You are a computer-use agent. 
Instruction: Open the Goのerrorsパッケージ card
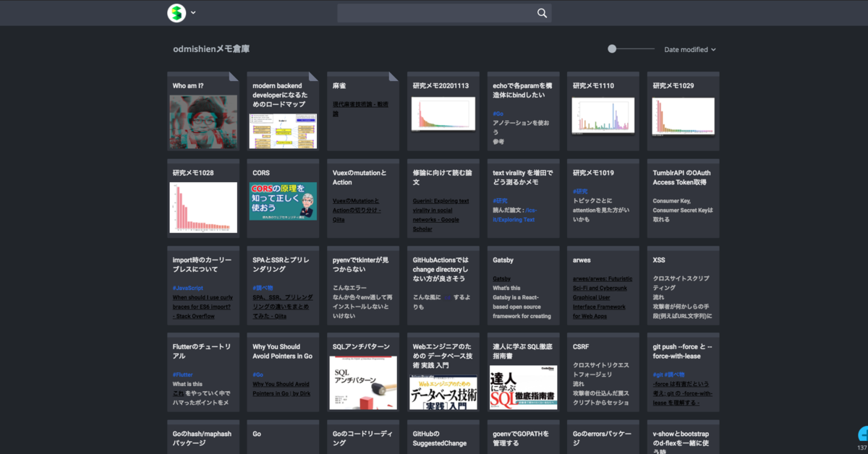click(x=603, y=437)
